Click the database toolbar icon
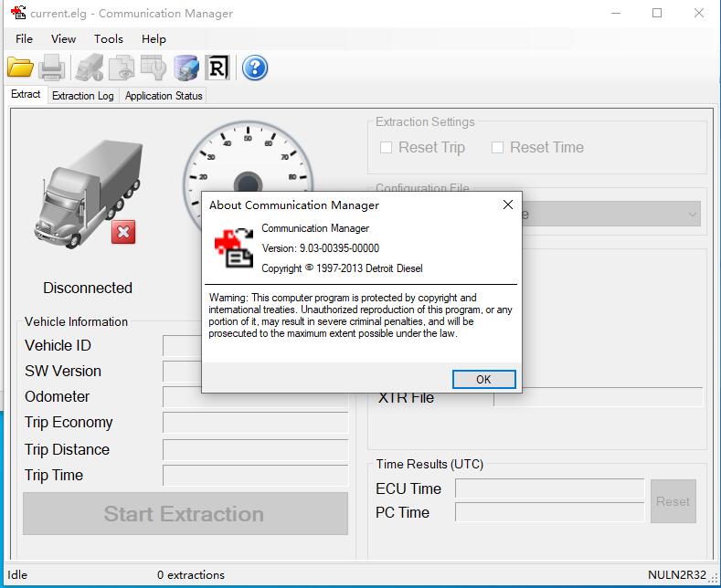 (x=186, y=68)
